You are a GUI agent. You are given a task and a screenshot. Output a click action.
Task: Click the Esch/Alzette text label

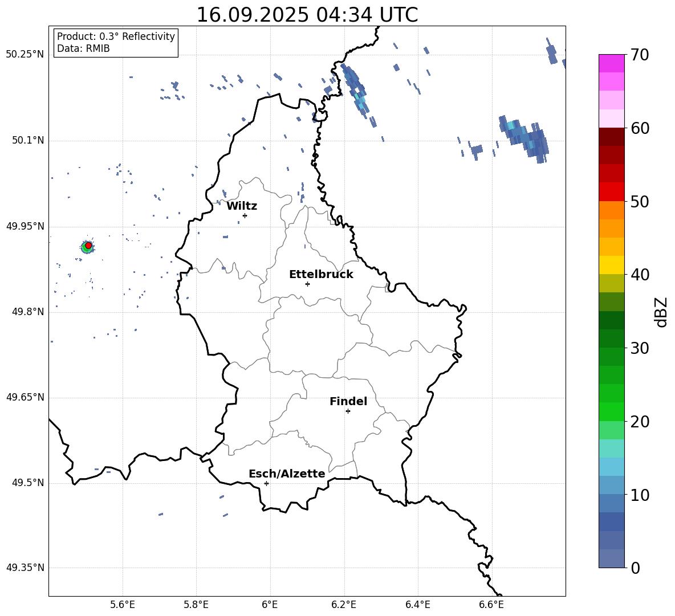point(287,474)
